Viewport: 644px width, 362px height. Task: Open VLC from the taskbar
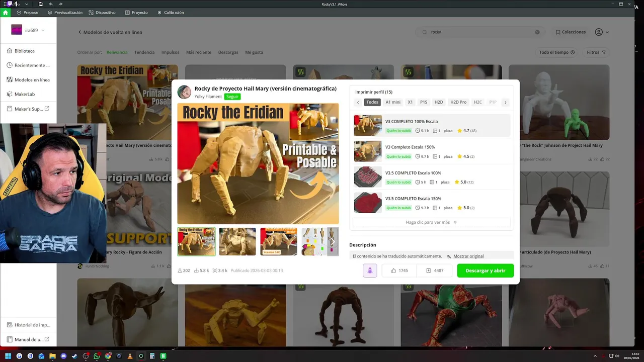[130, 356]
